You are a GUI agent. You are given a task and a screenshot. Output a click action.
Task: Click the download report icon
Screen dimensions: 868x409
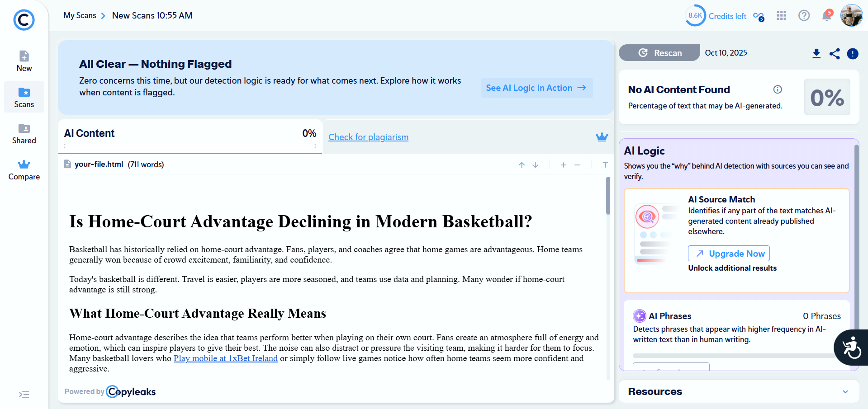pos(816,54)
